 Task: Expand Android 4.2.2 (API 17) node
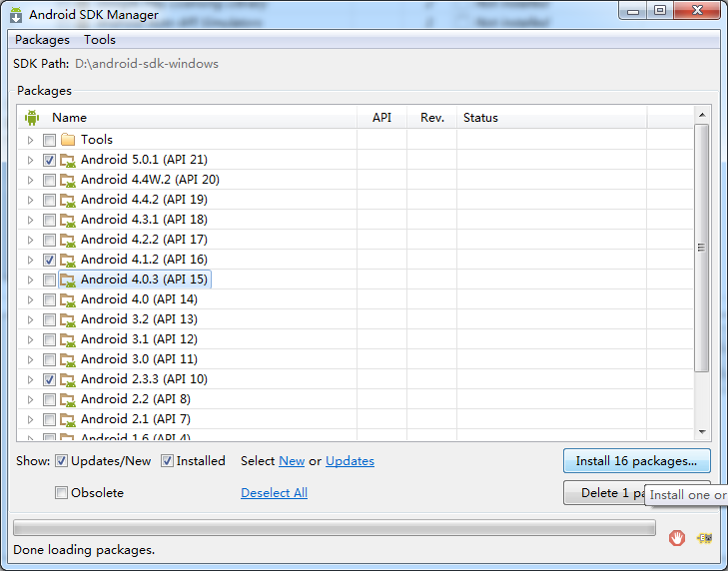[30, 240]
